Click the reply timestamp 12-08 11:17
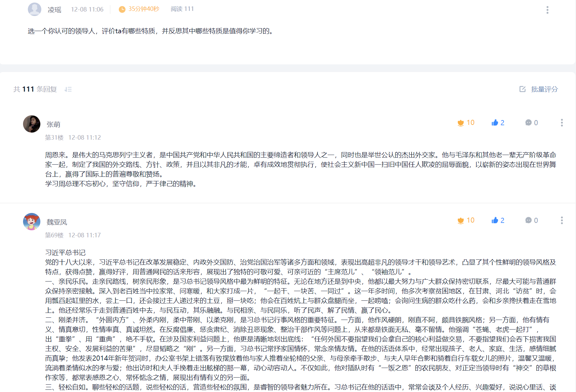The height and width of the screenshot is (392, 576). tap(85, 235)
